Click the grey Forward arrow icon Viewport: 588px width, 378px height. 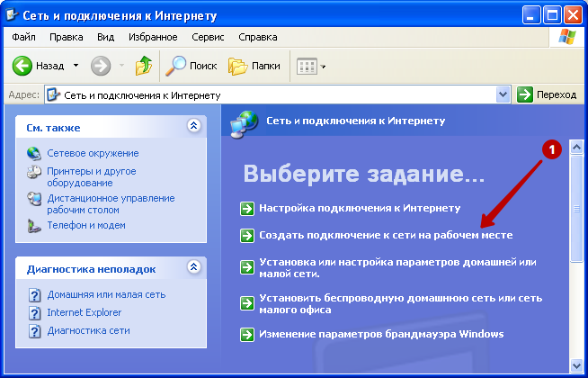(101, 66)
